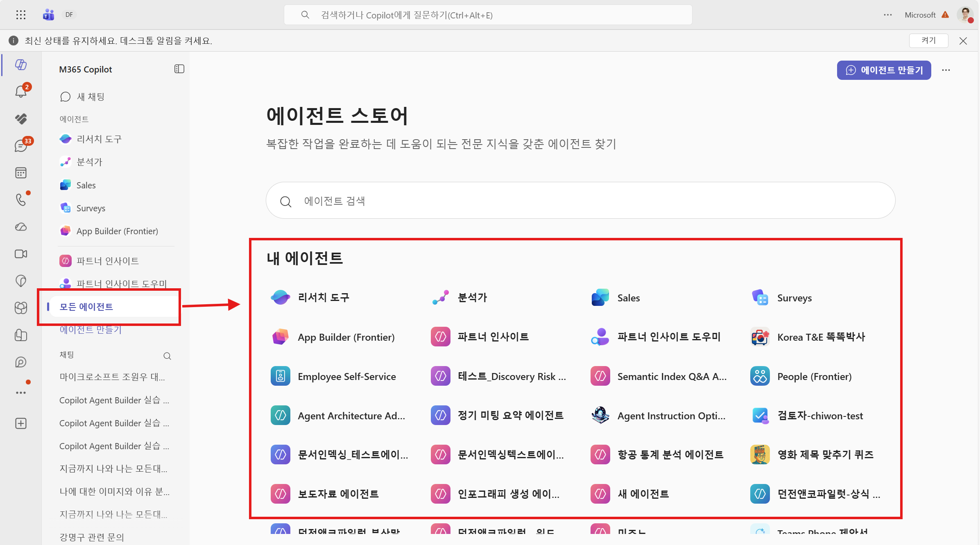Open the Meet video camera icon

pyautogui.click(x=21, y=254)
